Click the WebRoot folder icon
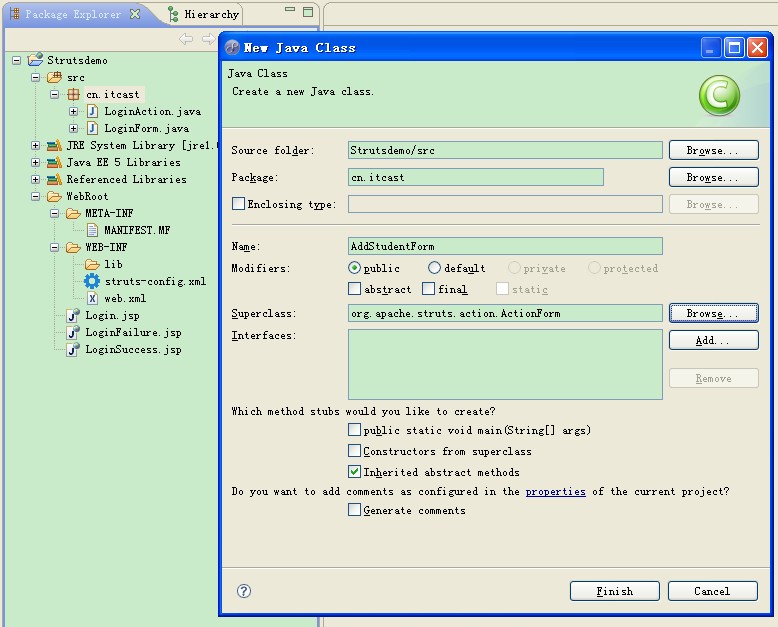This screenshot has height=627, width=778. pyautogui.click(x=54, y=196)
